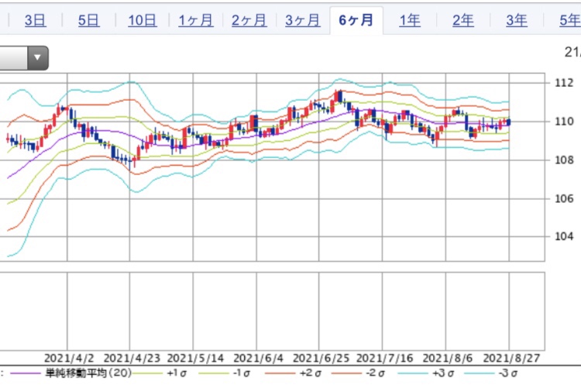Switch to the 10日 range tab
The width and height of the screenshot is (581, 392).
click(x=143, y=20)
